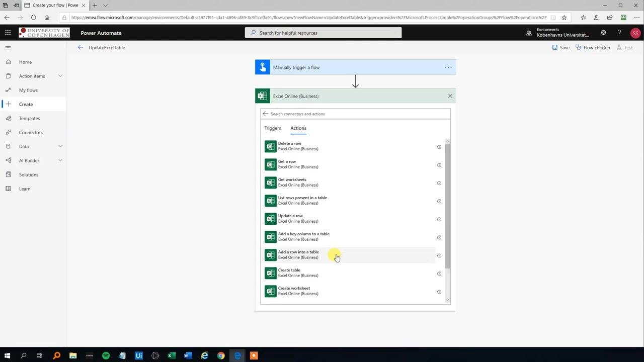This screenshot has width=644, height=362.
Task: Open Data in the sidebar
Action: (24, 146)
